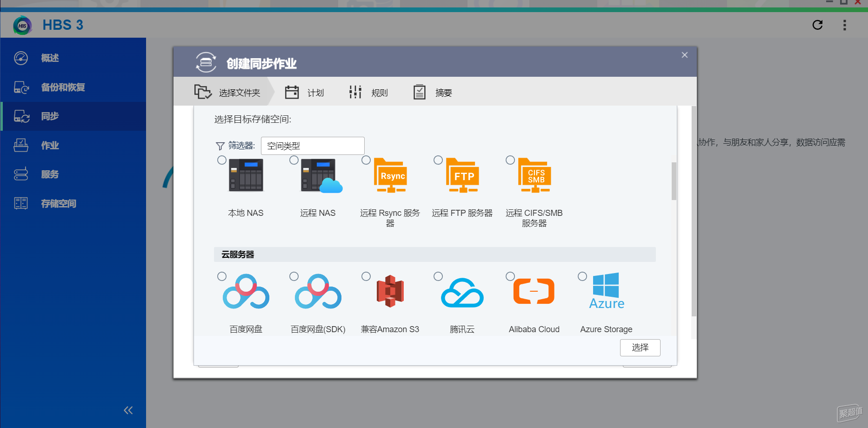Click the Azure Storage label
This screenshot has height=428, width=868.
tap(606, 329)
